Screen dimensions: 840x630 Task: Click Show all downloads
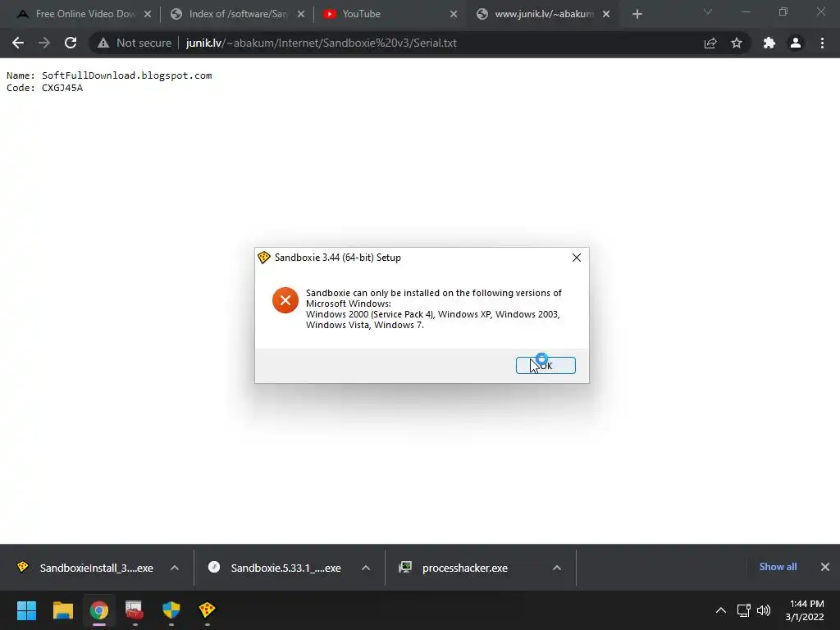click(778, 567)
